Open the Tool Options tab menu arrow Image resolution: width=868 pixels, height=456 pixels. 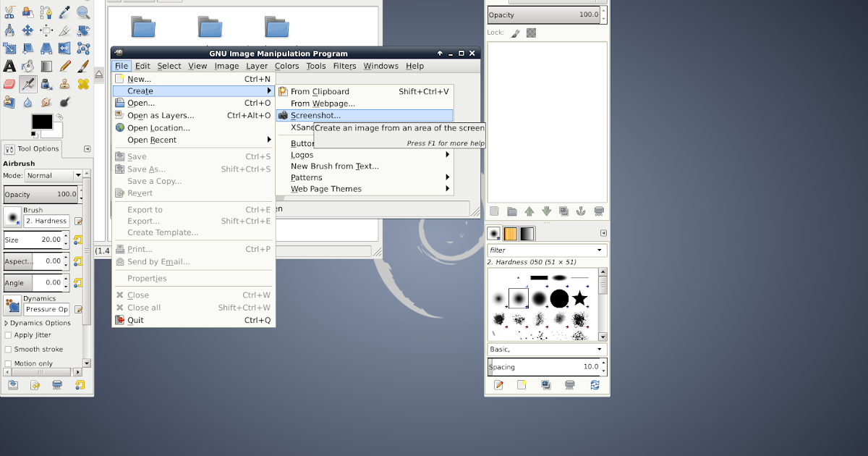88,149
